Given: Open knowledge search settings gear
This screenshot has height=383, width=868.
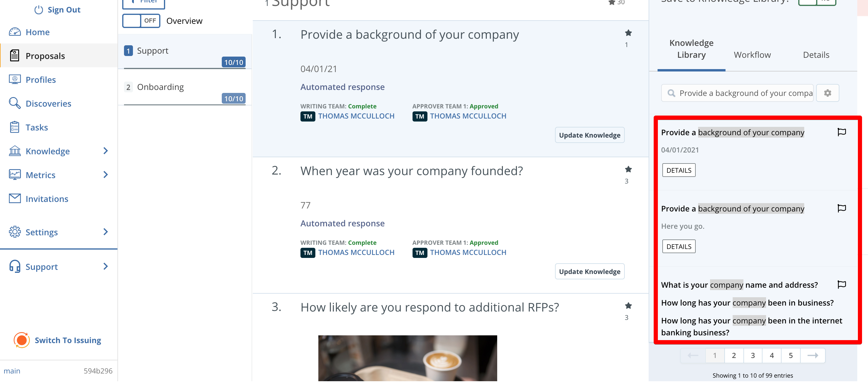Looking at the screenshot, I should pos(827,93).
